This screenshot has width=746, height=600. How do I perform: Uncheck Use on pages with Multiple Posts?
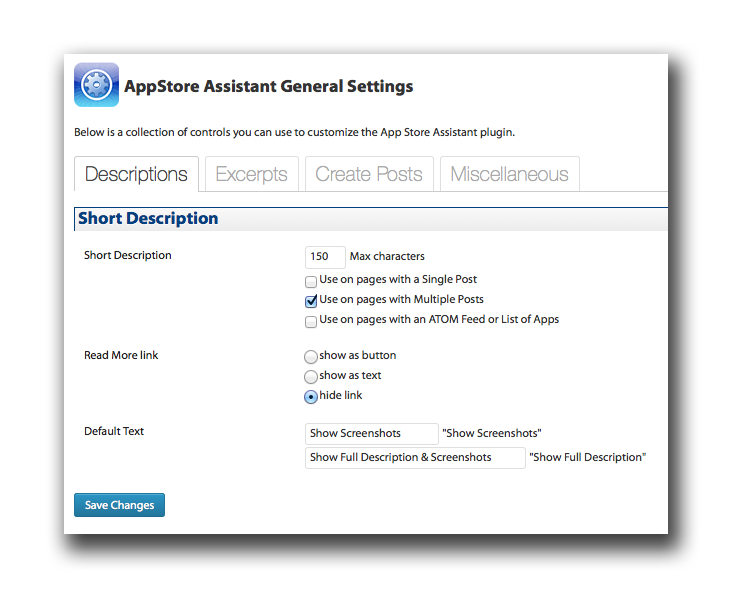[311, 301]
